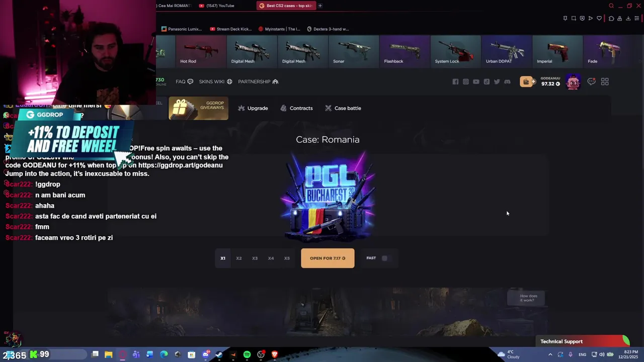Select the X4 case multiplier
644x362 pixels.
point(271,258)
